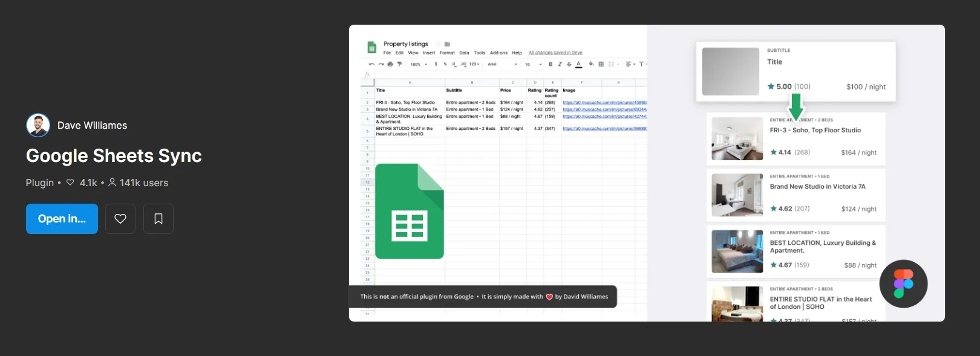Image resolution: width=980 pixels, height=356 pixels.
Task: Open the font size 10 dropdown
Action: point(532,64)
